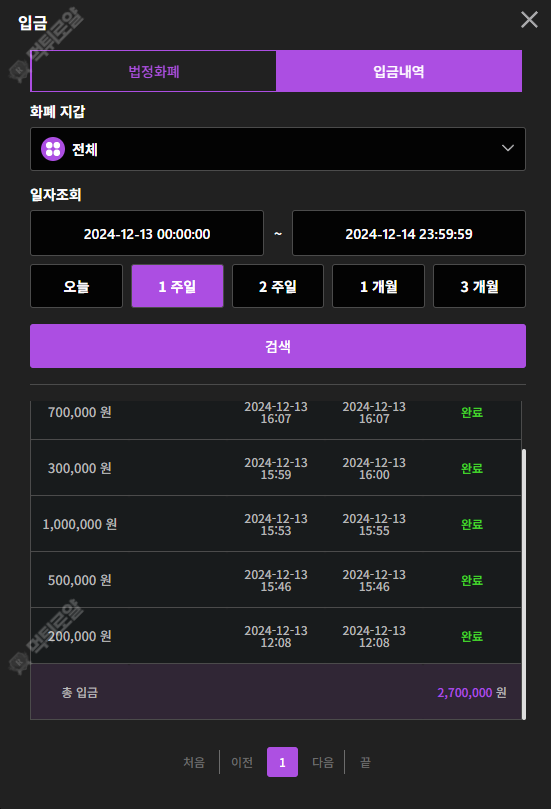This screenshot has height=809, width=551.
Task: Go to 다음 next page link
Action: (323, 762)
